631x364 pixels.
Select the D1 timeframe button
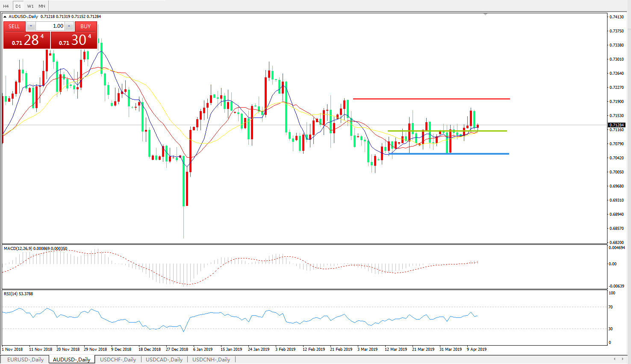tap(18, 6)
